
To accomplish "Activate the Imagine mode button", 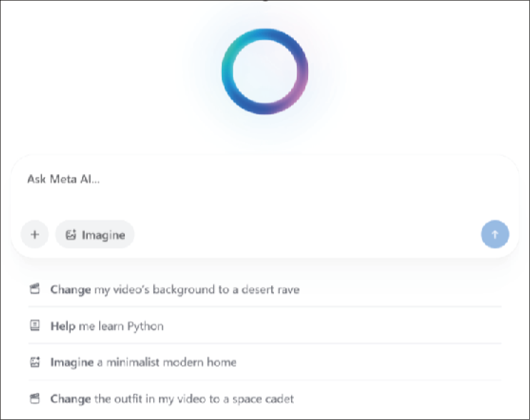I will tap(95, 235).
